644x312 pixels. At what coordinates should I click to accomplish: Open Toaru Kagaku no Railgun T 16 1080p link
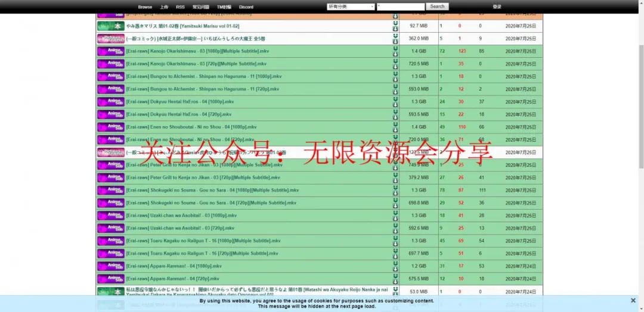(x=203, y=241)
